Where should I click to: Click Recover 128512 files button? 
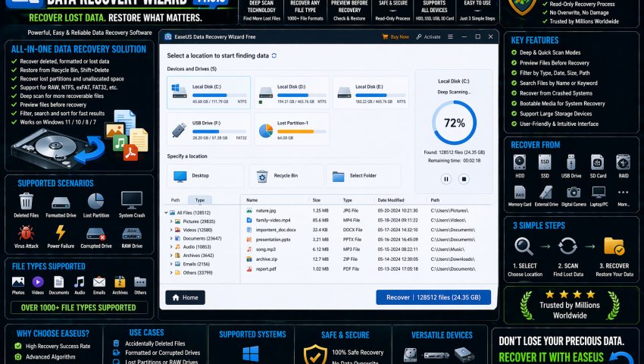(x=433, y=297)
